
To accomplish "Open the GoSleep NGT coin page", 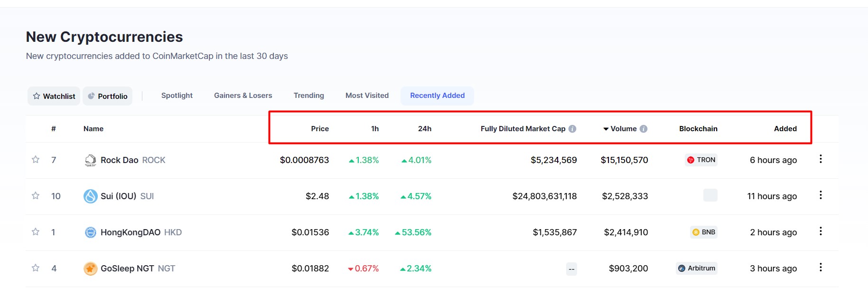I will coord(138,269).
